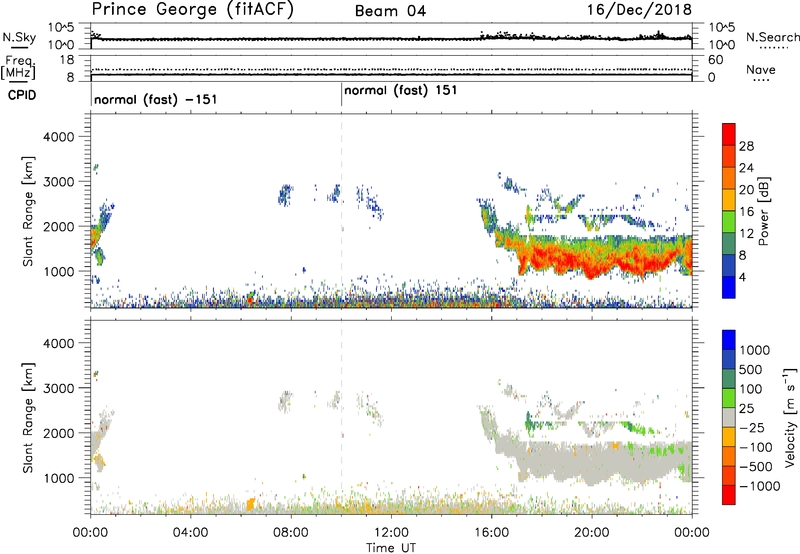Click the 'N.Sky' legend label
This screenshot has width=800, height=554.
[19, 37]
